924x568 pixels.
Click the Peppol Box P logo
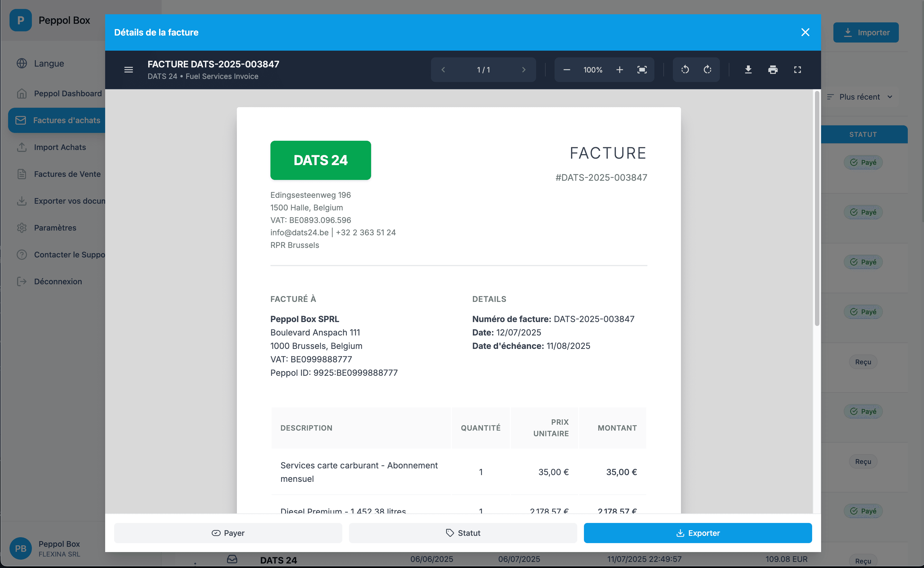coord(21,20)
